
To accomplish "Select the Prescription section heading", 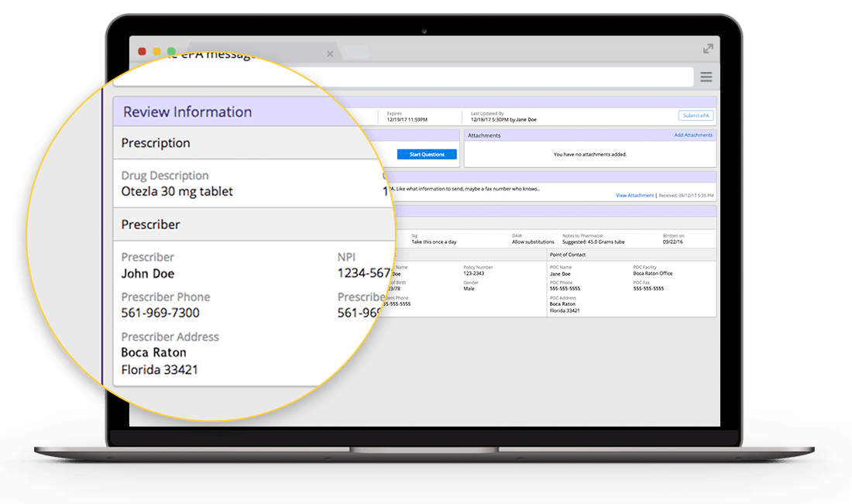I will coord(156,142).
